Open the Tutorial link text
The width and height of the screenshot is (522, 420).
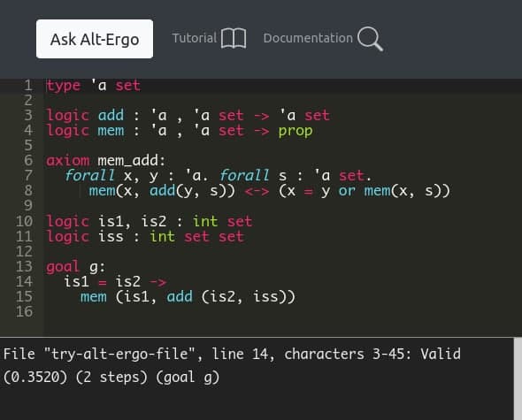coord(195,38)
